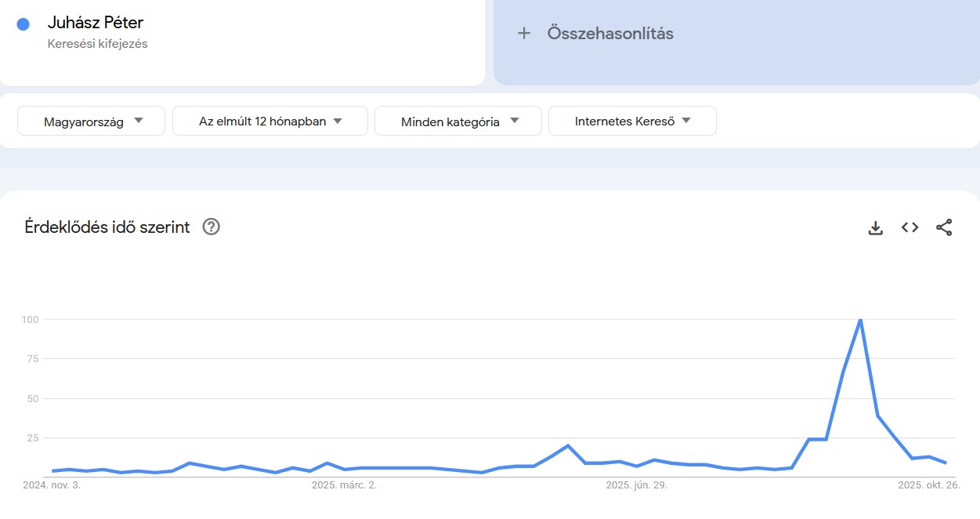980x519 pixels.
Task: Click the plus icon beside Összehasonlítás
Action: (523, 33)
